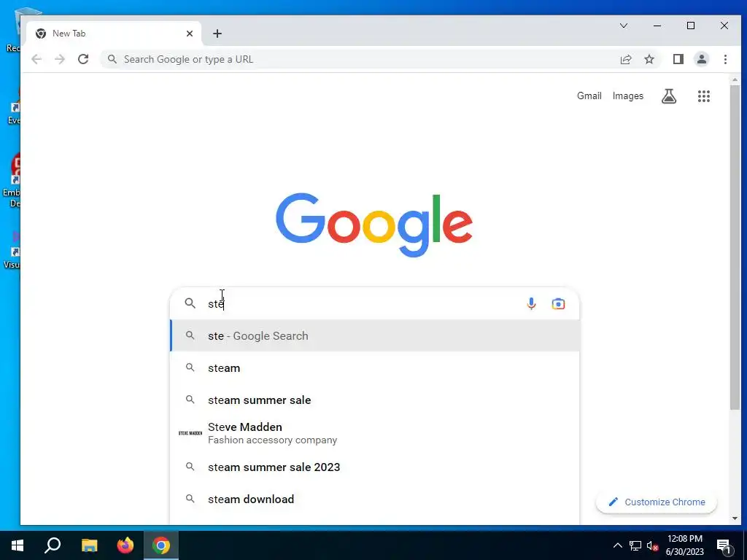Click the page vertical scrollbar thumb

point(735,248)
